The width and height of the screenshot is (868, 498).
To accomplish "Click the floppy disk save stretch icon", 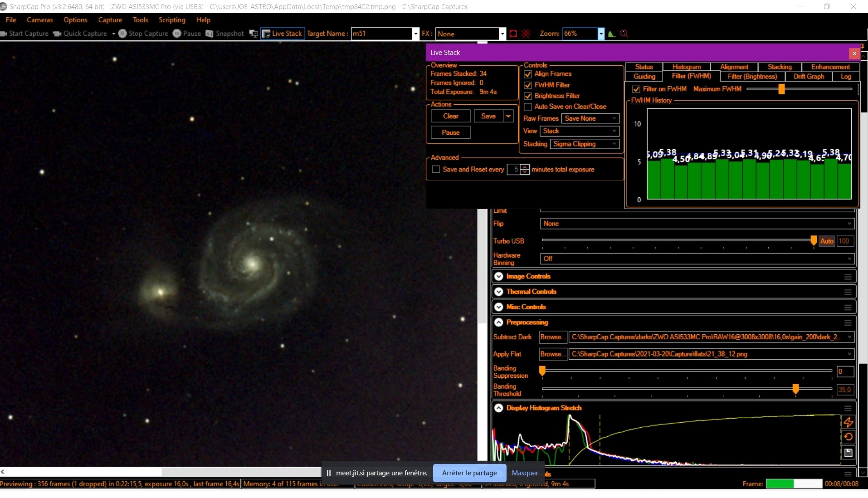I will 848,452.
